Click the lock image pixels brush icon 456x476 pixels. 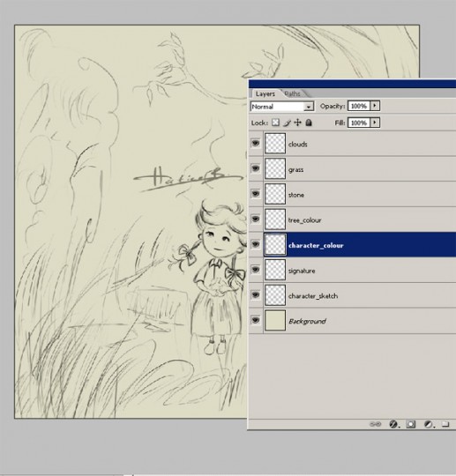[x=287, y=123]
